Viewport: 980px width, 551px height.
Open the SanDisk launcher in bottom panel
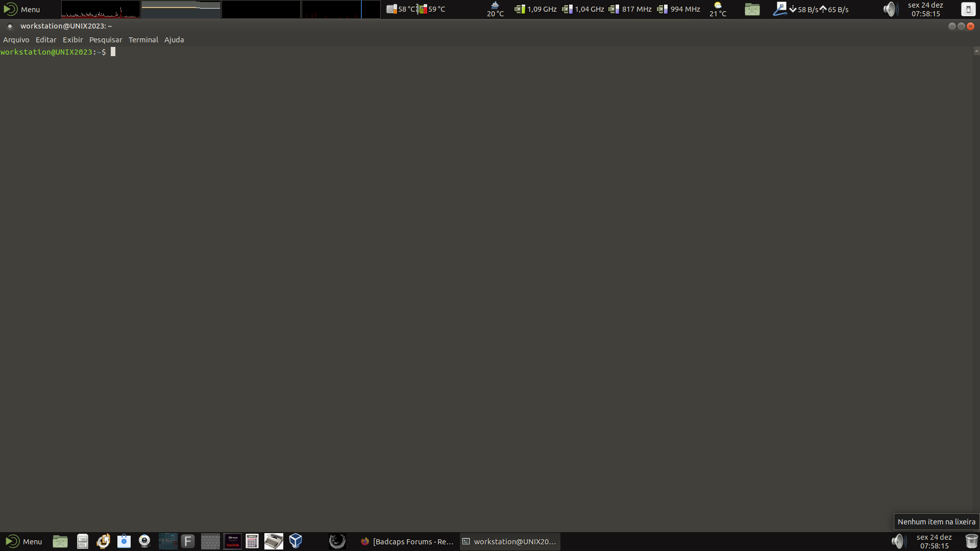click(233, 541)
